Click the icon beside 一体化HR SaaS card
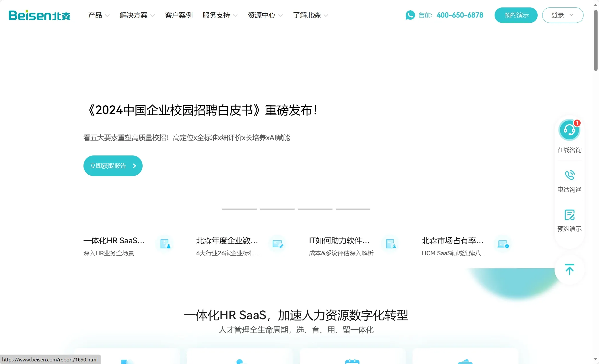The width and height of the screenshot is (599, 364). point(165,244)
